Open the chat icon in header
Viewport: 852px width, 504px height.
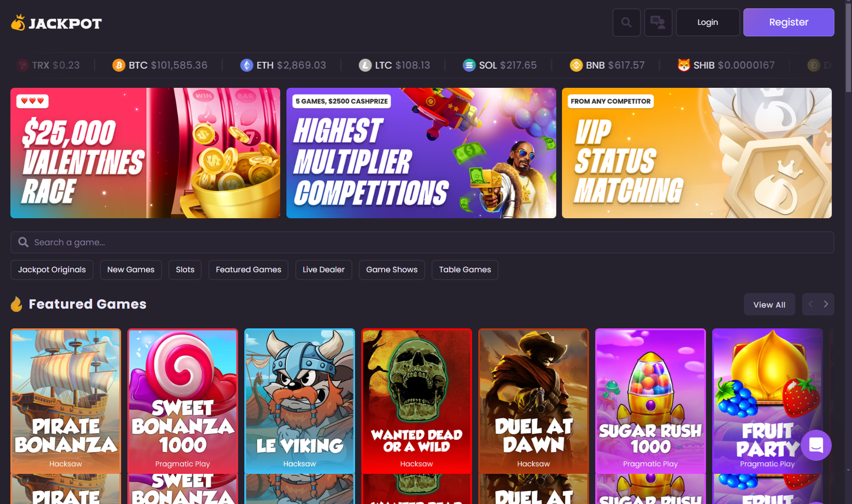tap(658, 22)
